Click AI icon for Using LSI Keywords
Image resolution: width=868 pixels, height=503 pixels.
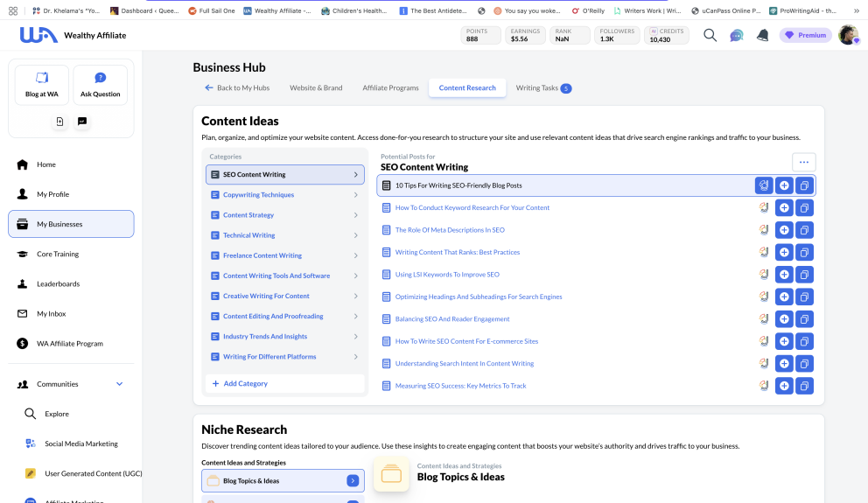pyautogui.click(x=763, y=275)
